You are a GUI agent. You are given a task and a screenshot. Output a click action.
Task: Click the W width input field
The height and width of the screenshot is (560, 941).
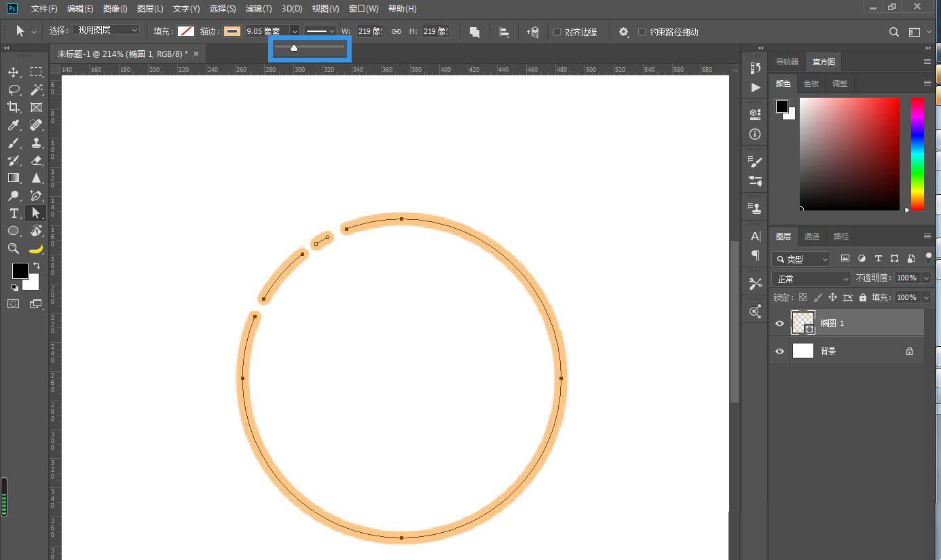(x=370, y=31)
